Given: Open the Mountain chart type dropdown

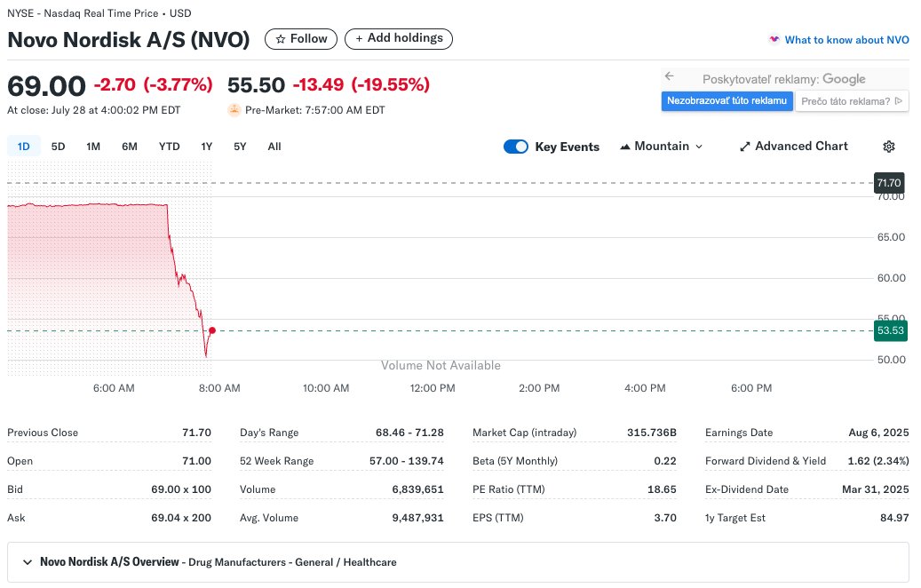Looking at the screenshot, I should tap(662, 147).
